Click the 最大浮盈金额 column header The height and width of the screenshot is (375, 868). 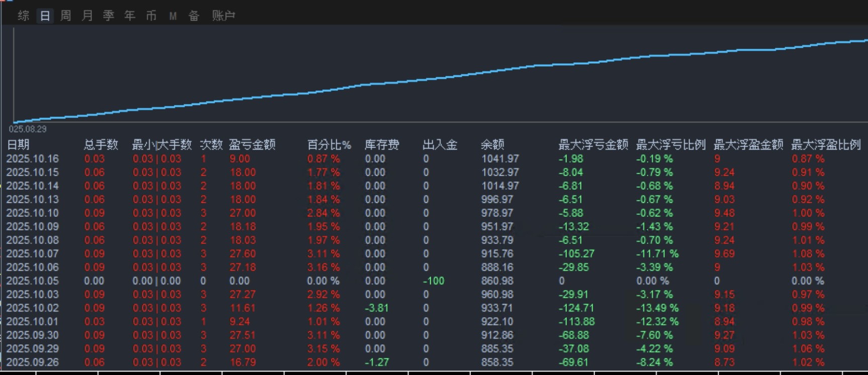[x=748, y=145]
